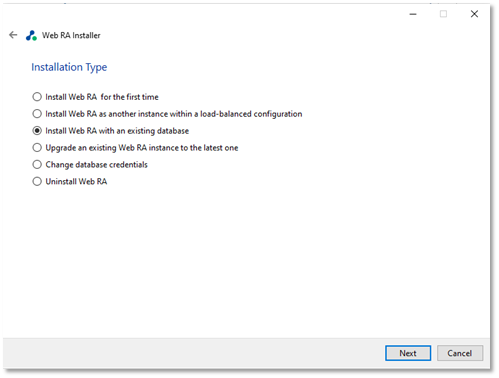This screenshot has height=378, width=499.
Task: Go back using the back arrow
Action: pos(13,35)
